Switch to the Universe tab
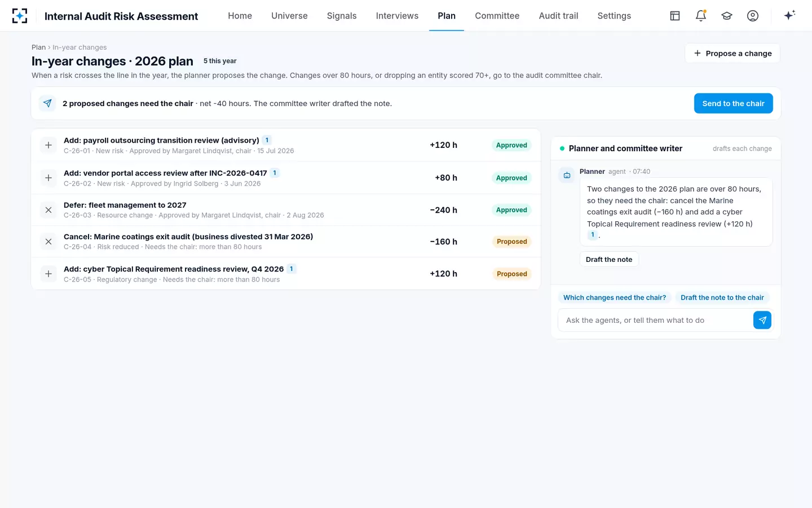 tap(289, 16)
